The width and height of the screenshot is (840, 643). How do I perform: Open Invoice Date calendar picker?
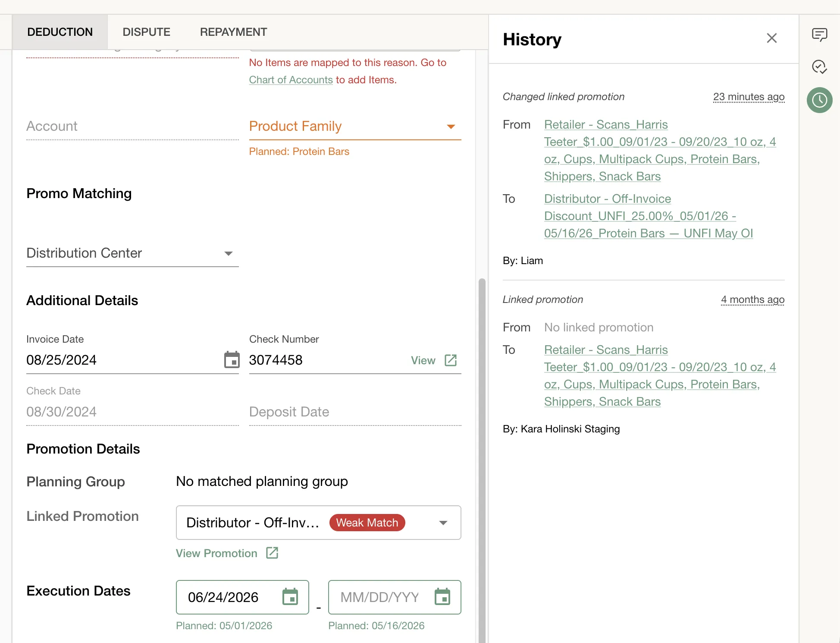[232, 360]
